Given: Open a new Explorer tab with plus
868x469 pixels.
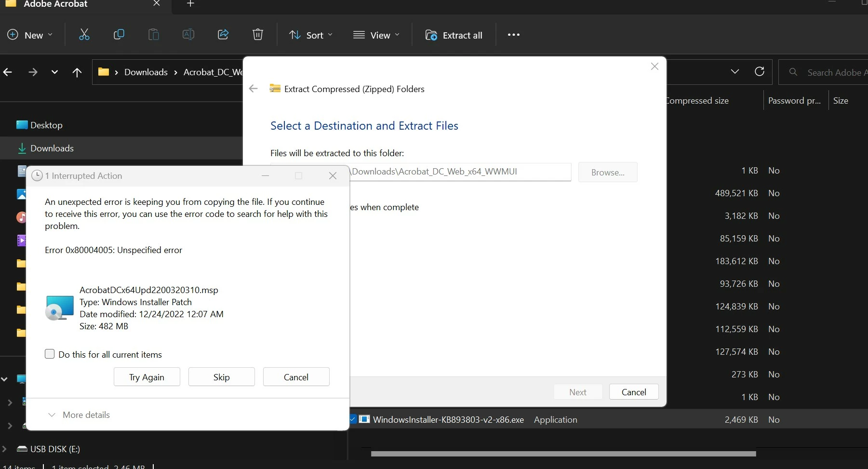Looking at the screenshot, I should [190, 4].
